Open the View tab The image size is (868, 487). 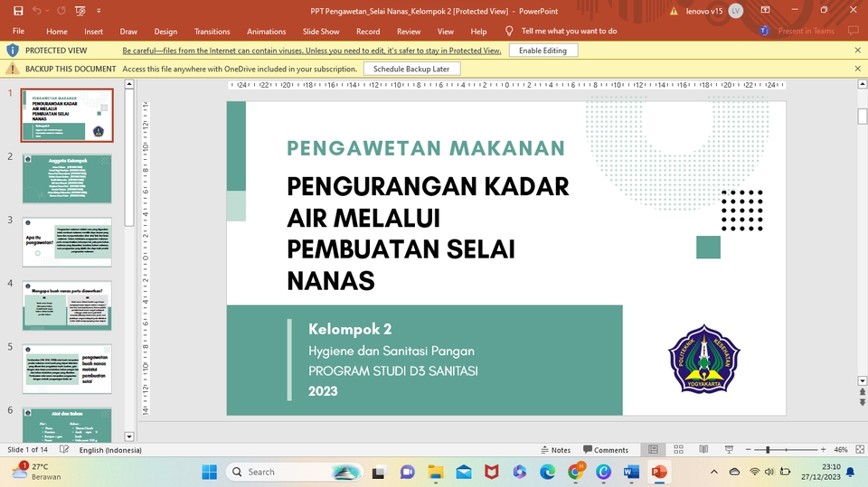(445, 32)
